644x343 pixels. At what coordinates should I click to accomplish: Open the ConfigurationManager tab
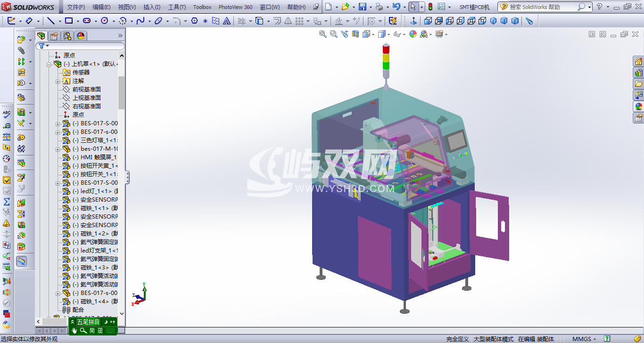point(67,36)
